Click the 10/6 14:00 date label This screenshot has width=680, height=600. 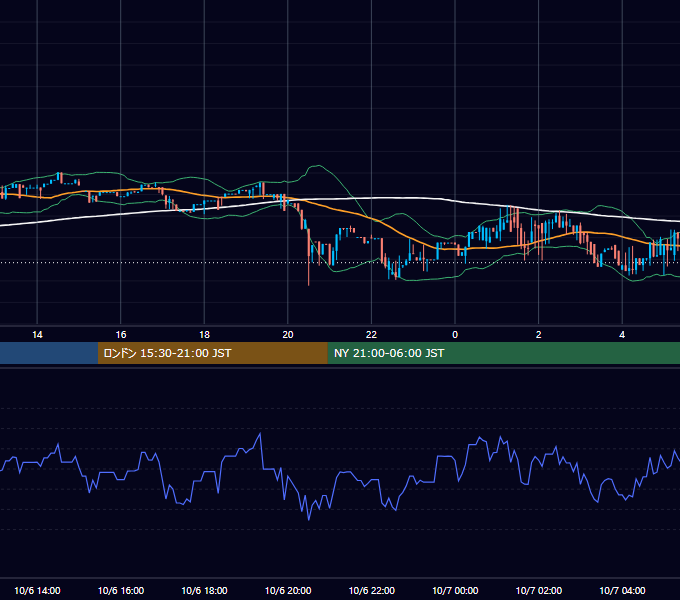[x=37, y=590]
